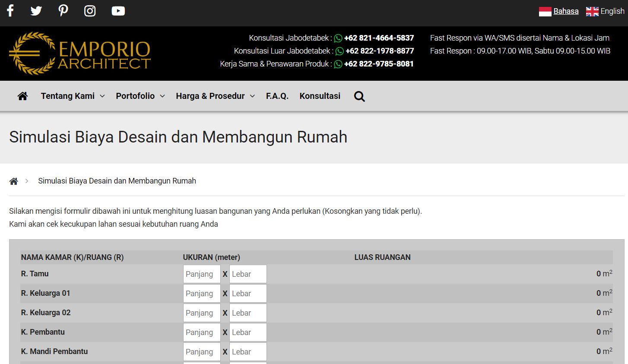Switch language to English
Screen dimensions: 628x364
[x=612, y=11]
